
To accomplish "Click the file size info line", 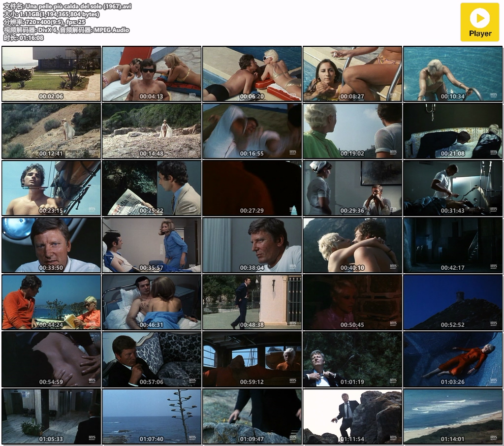I will point(51,14).
